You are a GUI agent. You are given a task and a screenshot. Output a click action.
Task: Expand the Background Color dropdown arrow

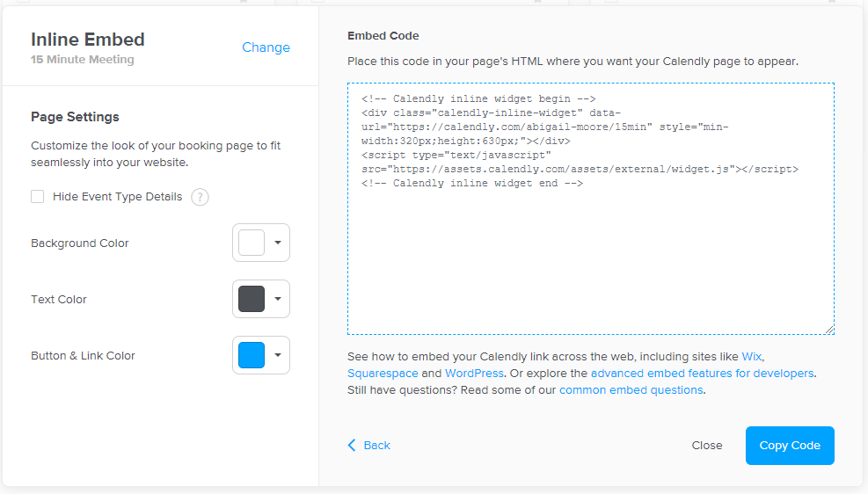[278, 243]
